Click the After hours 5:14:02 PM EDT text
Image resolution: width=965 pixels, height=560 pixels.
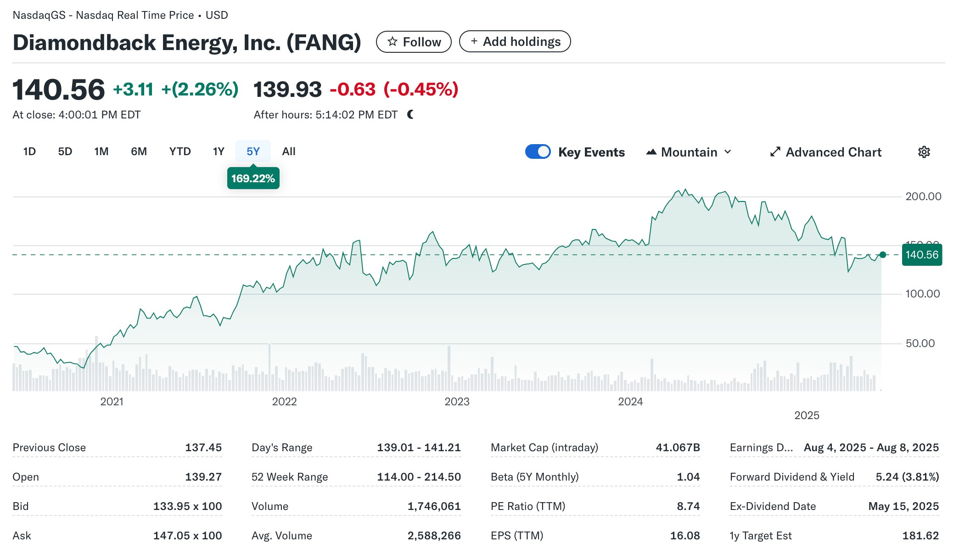[x=325, y=115]
